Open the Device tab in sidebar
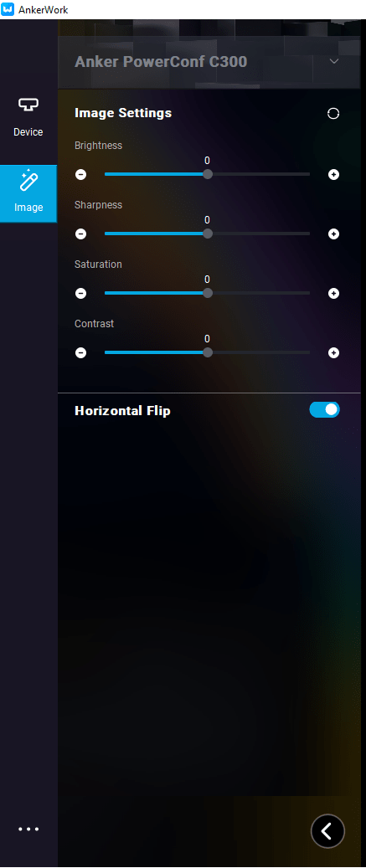 coord(28,117)
